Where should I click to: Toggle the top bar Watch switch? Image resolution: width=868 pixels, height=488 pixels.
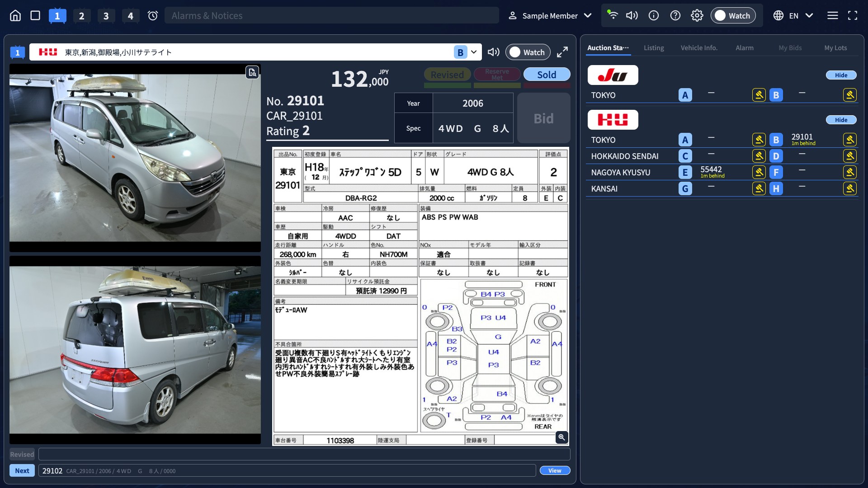pos(733,16)
